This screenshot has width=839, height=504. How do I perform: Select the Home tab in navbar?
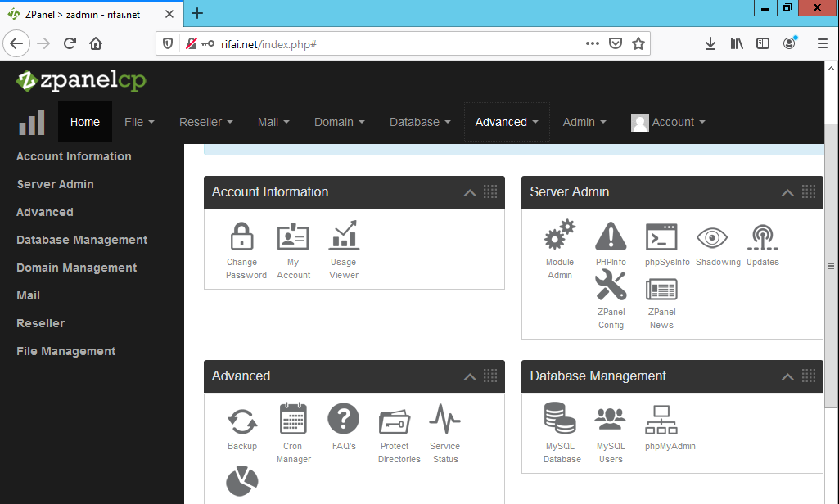(85, 122)
